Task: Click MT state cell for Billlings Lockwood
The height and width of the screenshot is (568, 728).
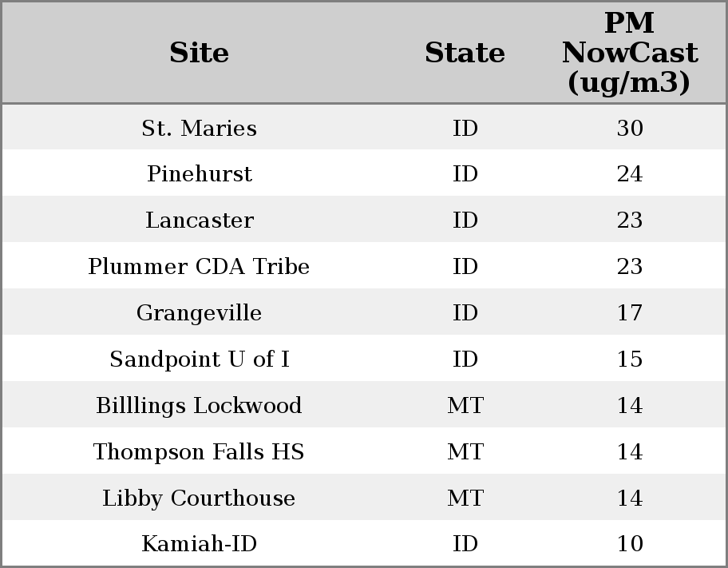Action: (x=465, y=406)
